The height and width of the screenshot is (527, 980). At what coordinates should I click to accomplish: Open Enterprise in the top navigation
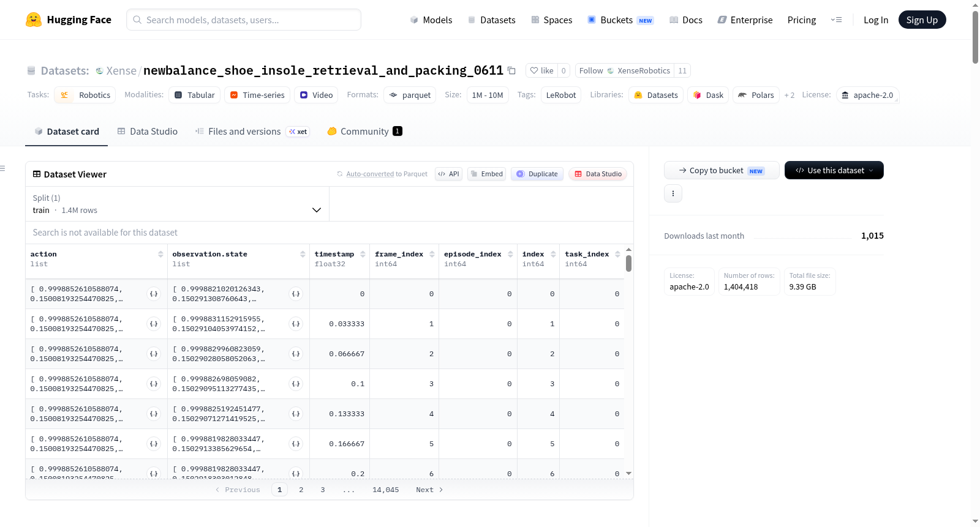[x=745, y=20]
